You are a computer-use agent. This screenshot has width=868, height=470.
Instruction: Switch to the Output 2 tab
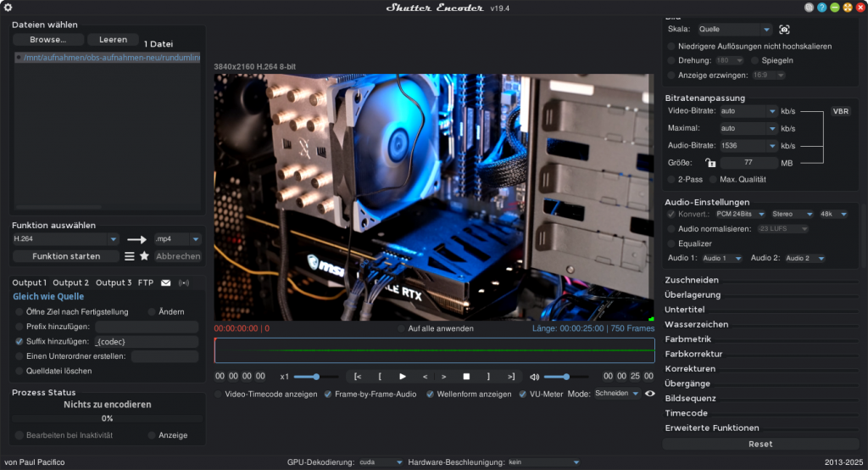pos(70,283)
